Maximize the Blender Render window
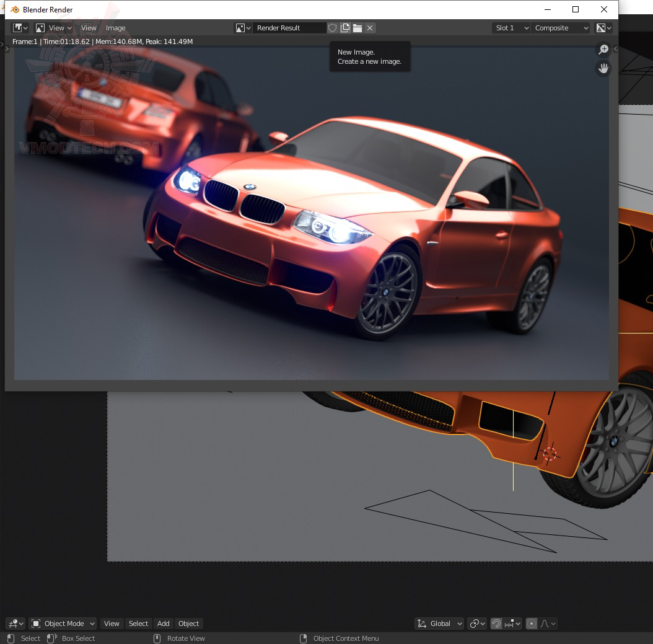The height and width of the screenshot is (644, 653). tap(576, 9)
